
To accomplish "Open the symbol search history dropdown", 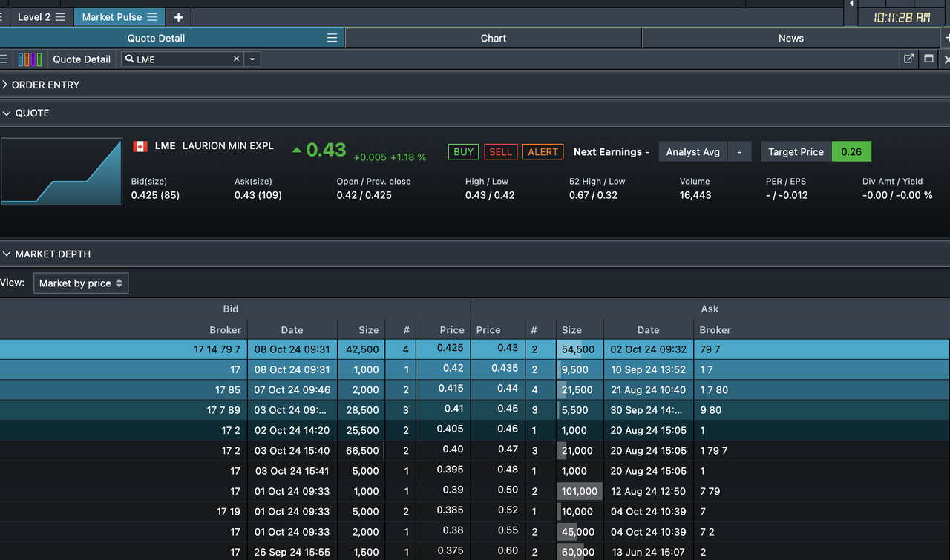I will click(252, 59).
